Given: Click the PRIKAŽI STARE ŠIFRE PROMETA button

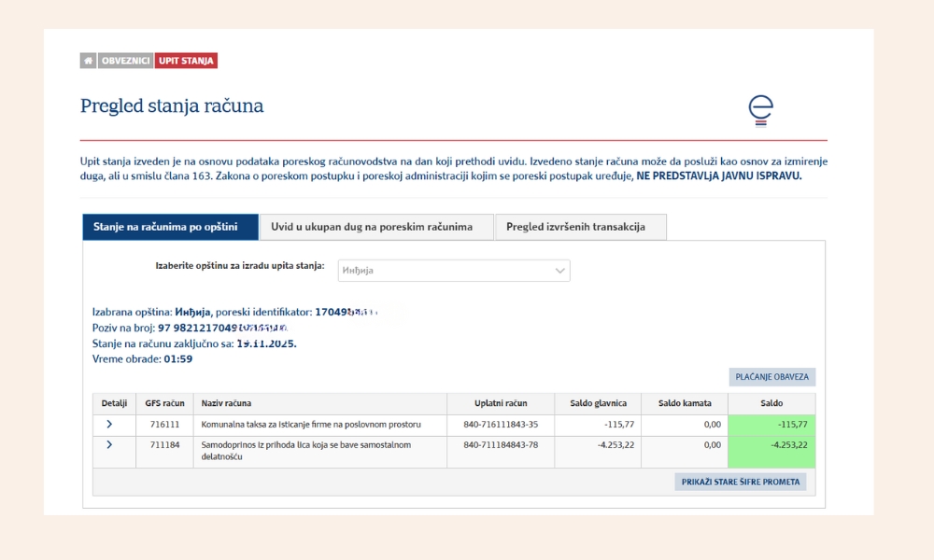Looking at the screenshot, I should [x=742, y=481].
